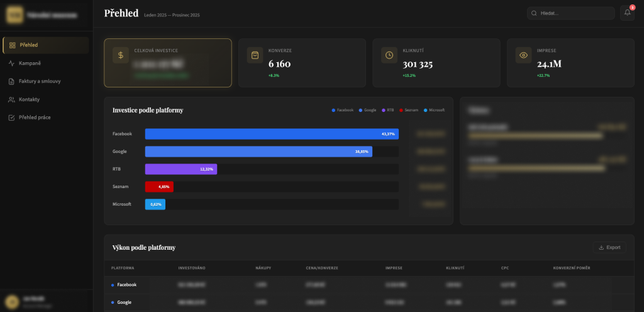Select Přehled práce in sidebar
The width and height of the screenshot is (644, 312).
point(35,118)
